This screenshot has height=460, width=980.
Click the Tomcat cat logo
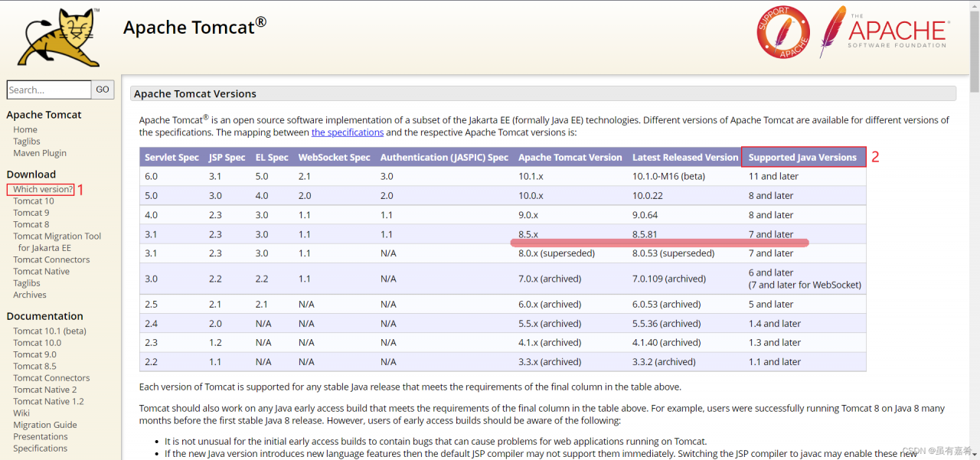pyautogui.click(x=59, y=38)
